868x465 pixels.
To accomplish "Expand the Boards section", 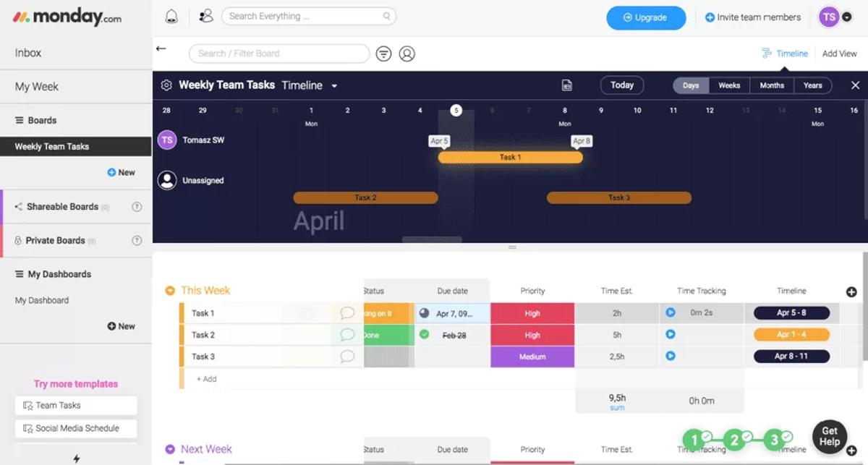I will [x=35, y=121].
